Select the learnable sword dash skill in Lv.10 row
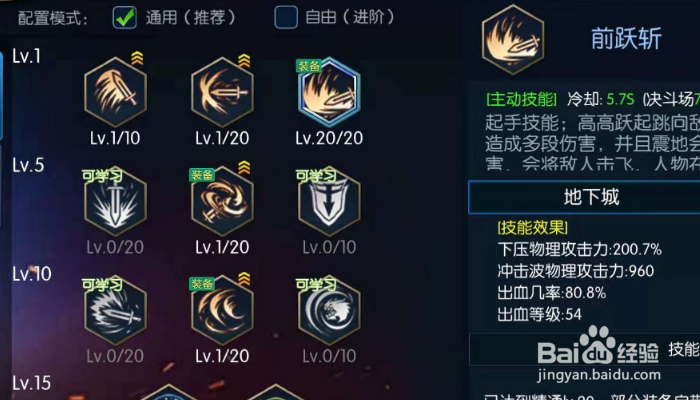Image resolution: width=700 pixels, height=400 pixels. [x=115, y=310]
